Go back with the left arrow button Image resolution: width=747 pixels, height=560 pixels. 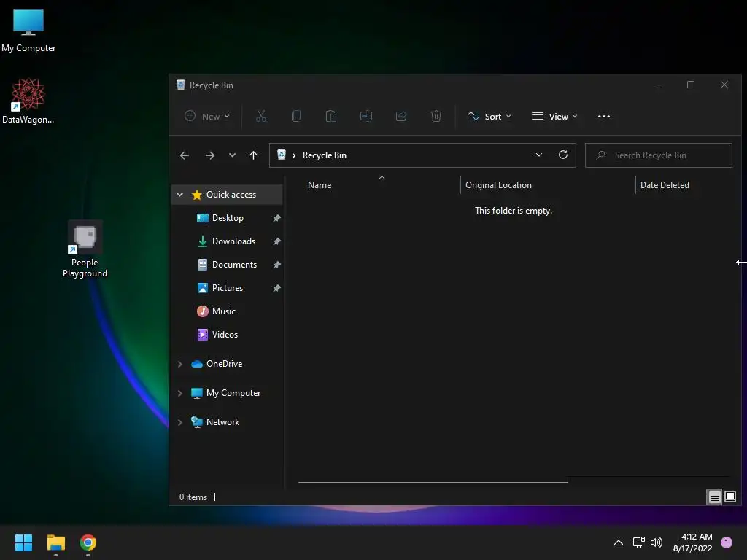(x=185, y=155)
